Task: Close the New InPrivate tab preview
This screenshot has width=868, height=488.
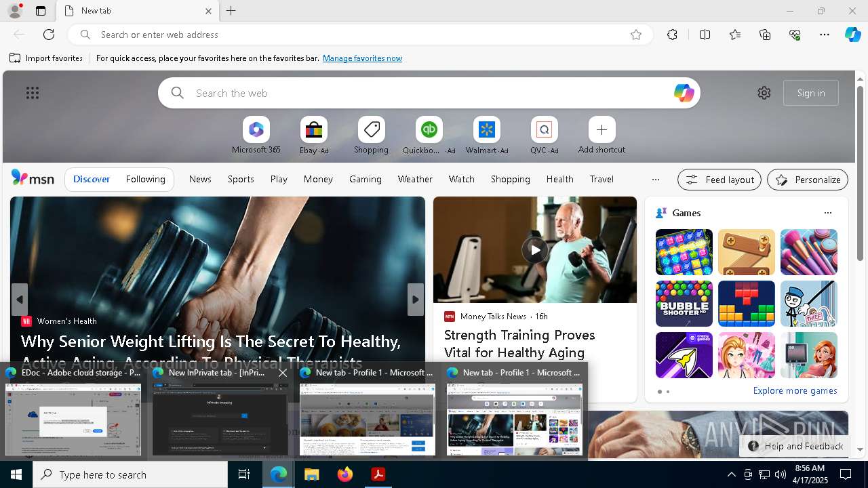Action: 283,373
